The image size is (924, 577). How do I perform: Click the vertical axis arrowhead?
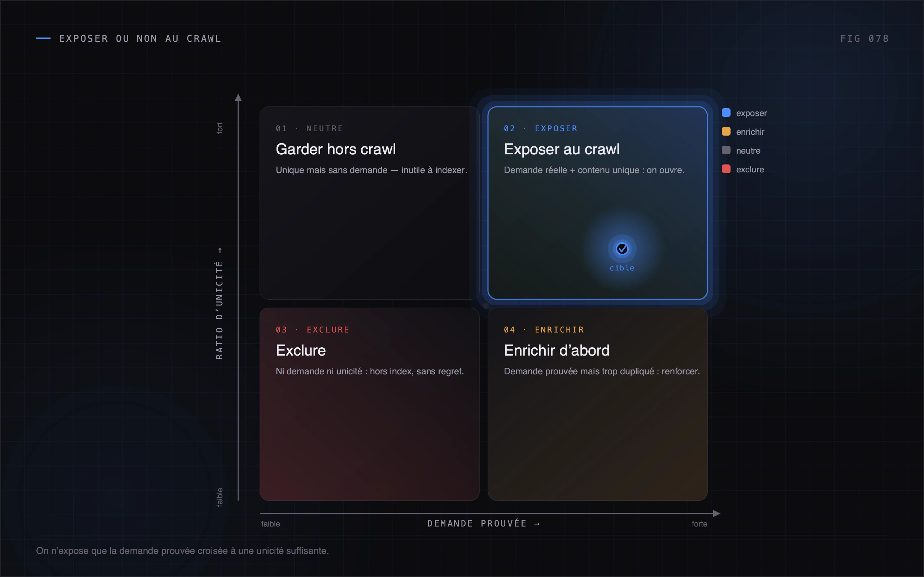[238, 98]
